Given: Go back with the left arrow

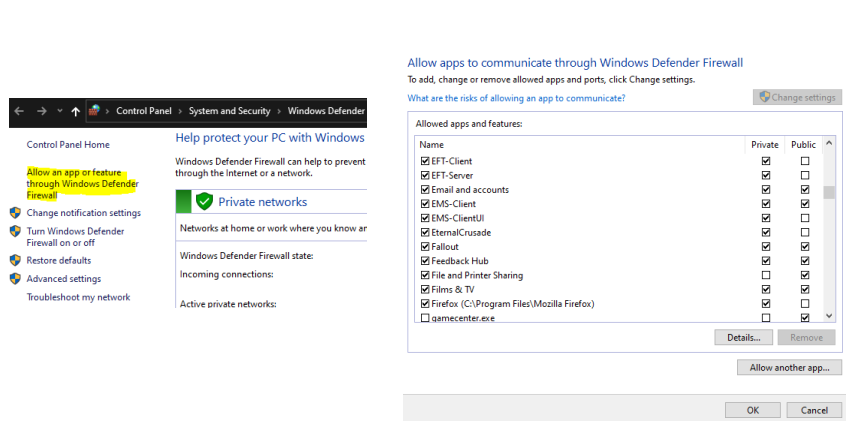Looking at the screenshot, I should [x=20, y=111].
